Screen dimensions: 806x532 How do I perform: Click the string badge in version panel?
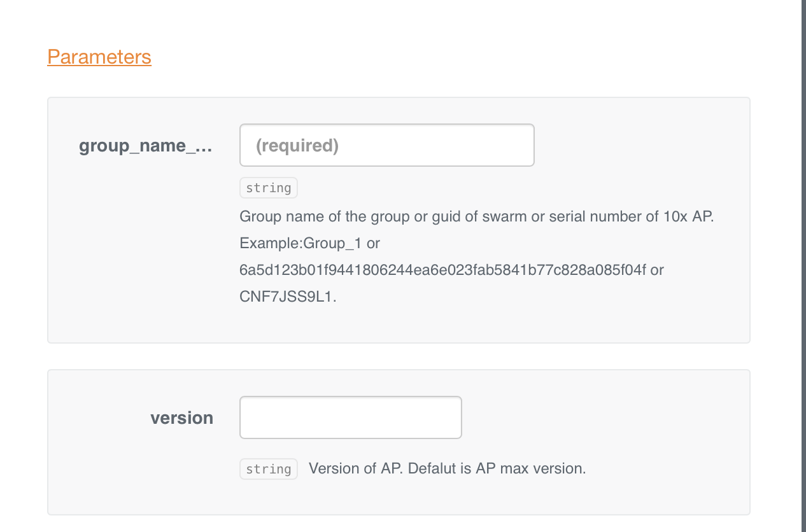click(268, 469)
